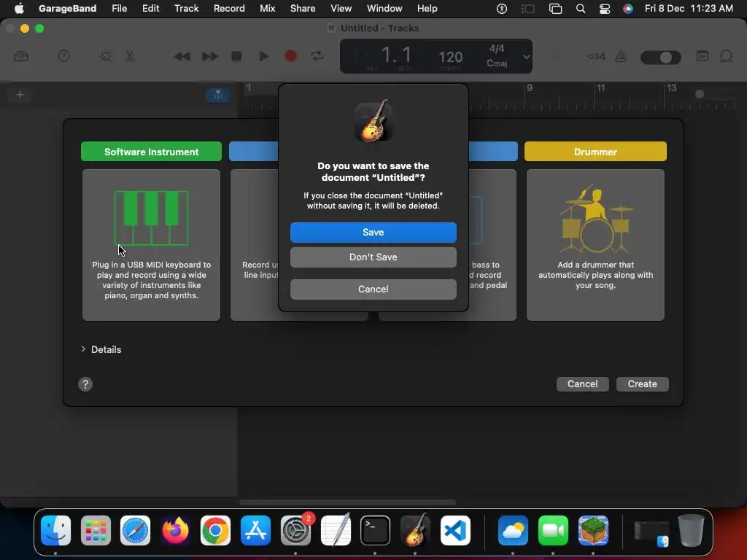
Task: Open App Store from the Dock
Action: [x=255, y=531]
